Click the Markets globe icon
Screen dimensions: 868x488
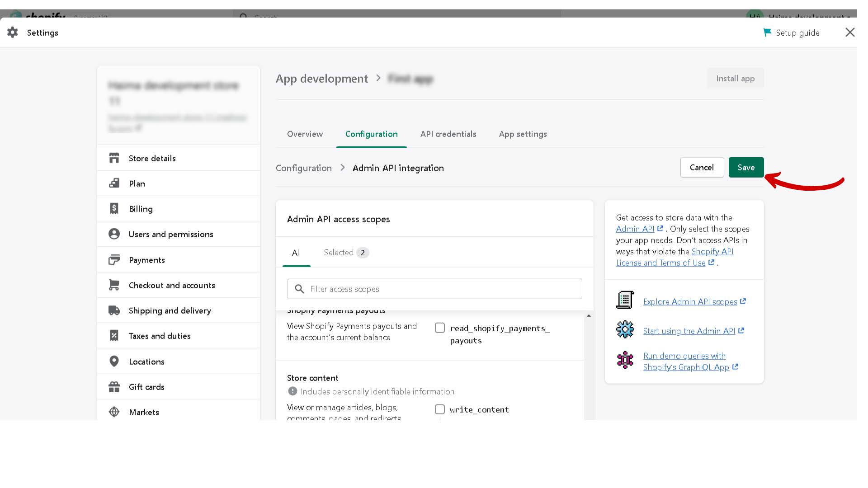(x=114, y=412)
